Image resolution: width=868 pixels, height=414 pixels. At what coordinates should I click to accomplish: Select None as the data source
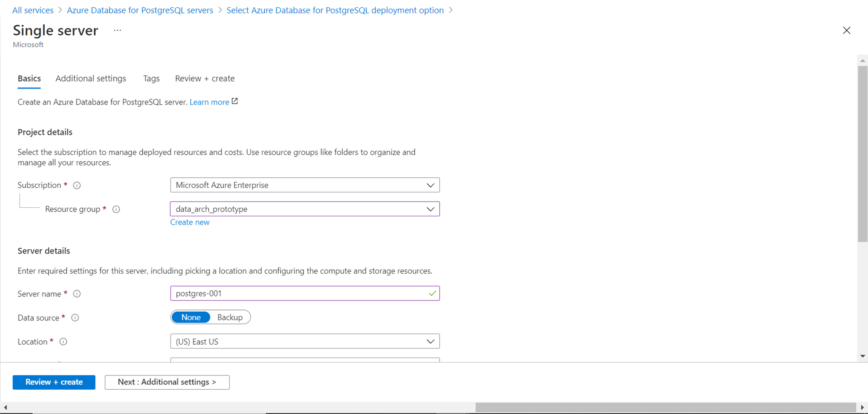coord(191,317)
